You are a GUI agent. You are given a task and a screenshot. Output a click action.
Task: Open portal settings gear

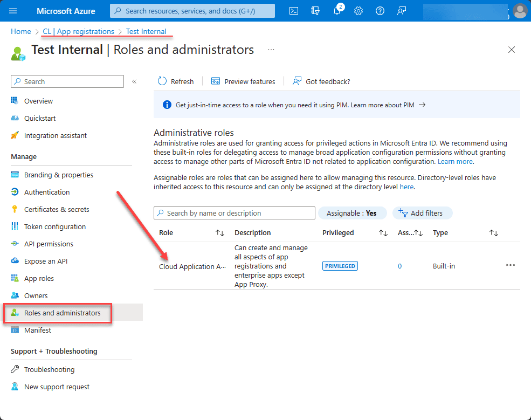[358, 11]
